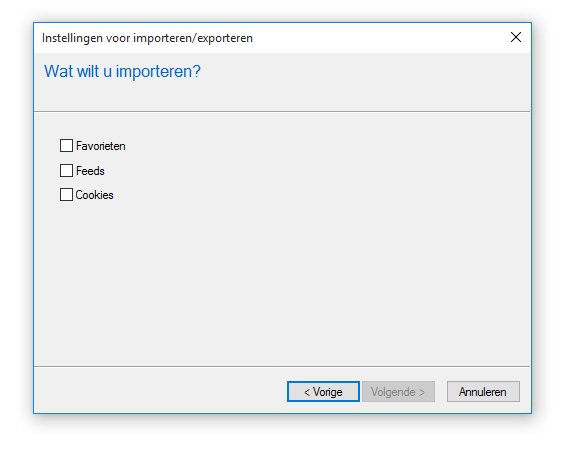Check the Cookies checkbox square

(66, 195)
